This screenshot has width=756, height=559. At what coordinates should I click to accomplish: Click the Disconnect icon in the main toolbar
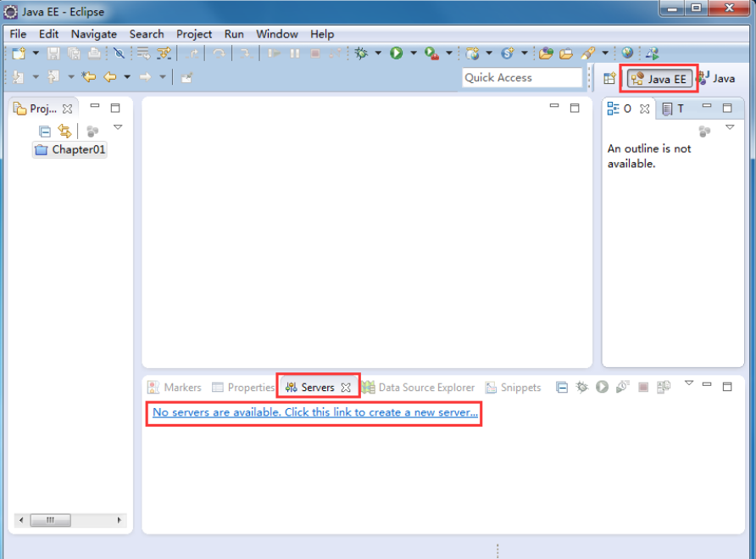tap(335, 53)
